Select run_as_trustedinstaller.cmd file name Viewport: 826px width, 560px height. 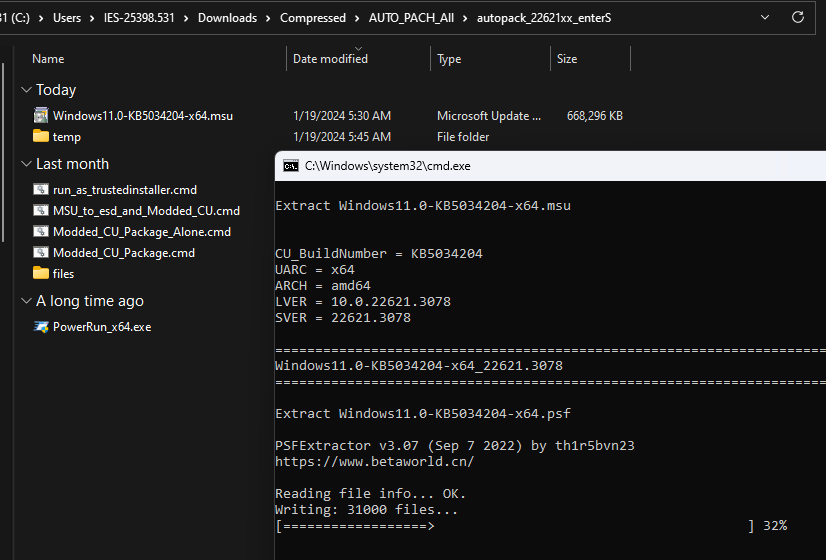(x=125, y=190)
